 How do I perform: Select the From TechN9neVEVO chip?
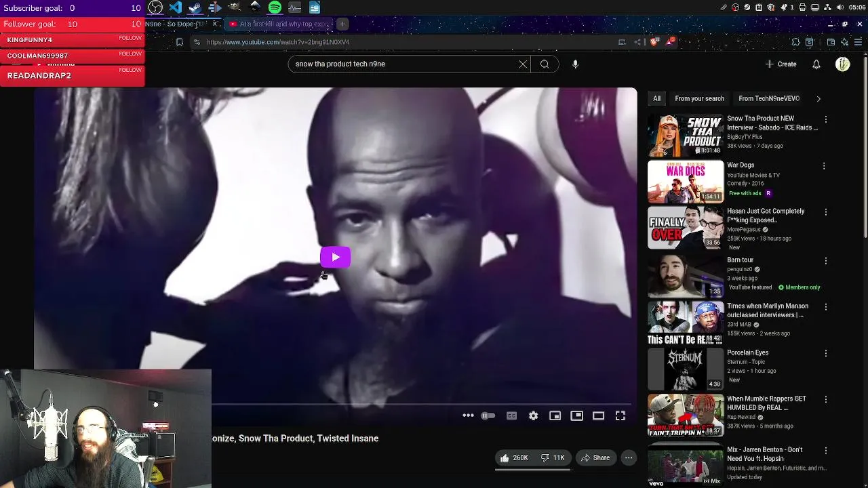point(769,98)
